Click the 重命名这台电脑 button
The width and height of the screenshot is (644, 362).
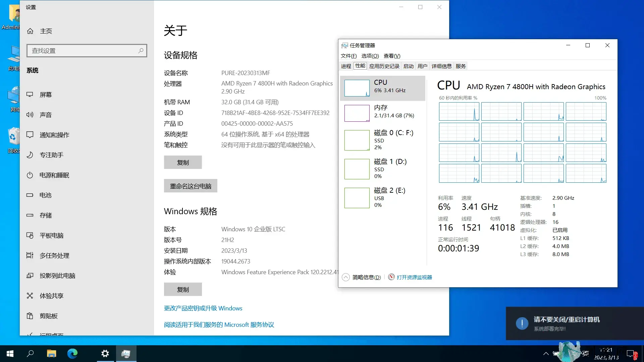tap(191, 186)
